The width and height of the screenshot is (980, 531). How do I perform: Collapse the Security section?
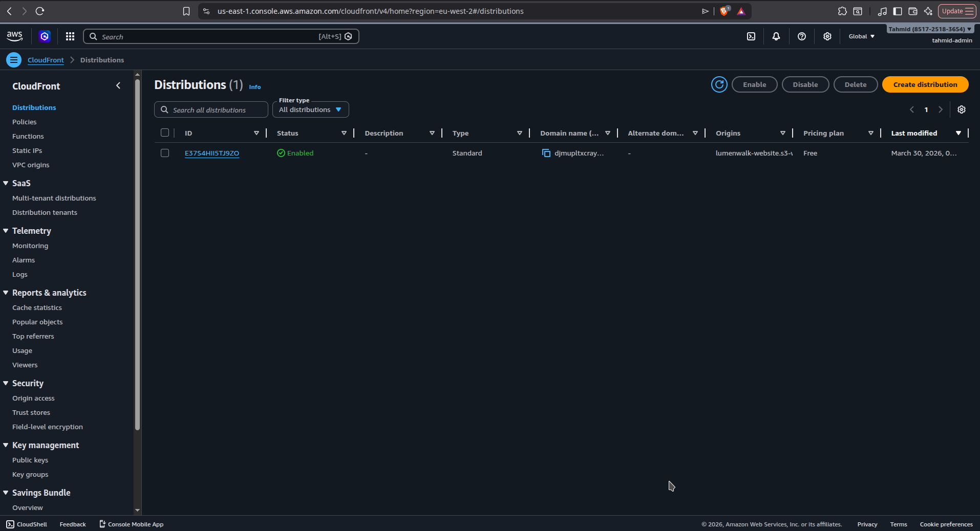[x=6, y=383]
